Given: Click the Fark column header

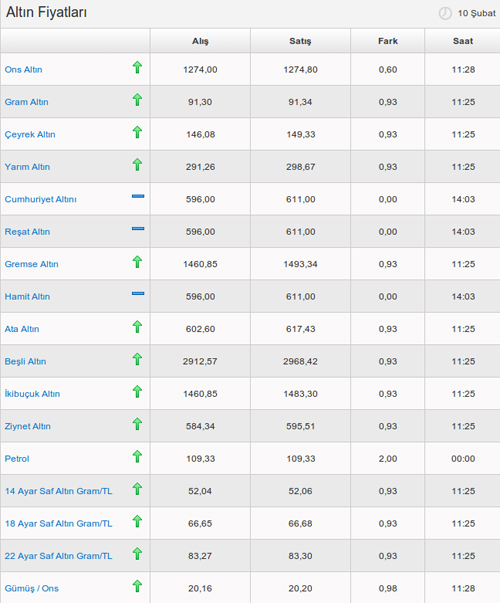Looking at the screenshot, I should point(388,41).
